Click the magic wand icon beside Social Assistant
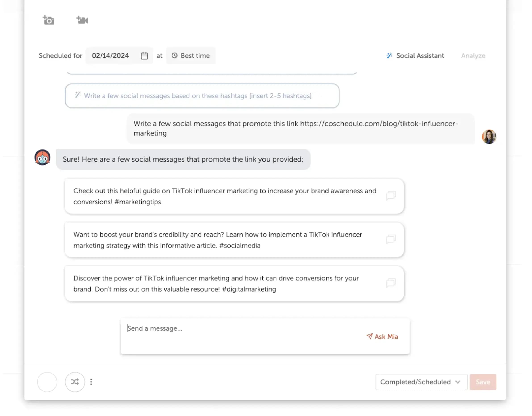The width and height of the screenshot is (532, 416). coord(389,56)
